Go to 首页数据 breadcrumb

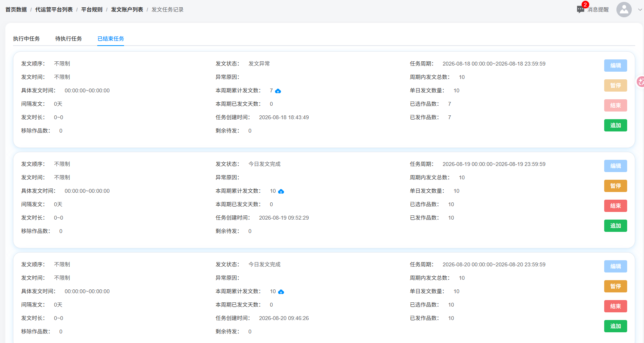16,10
